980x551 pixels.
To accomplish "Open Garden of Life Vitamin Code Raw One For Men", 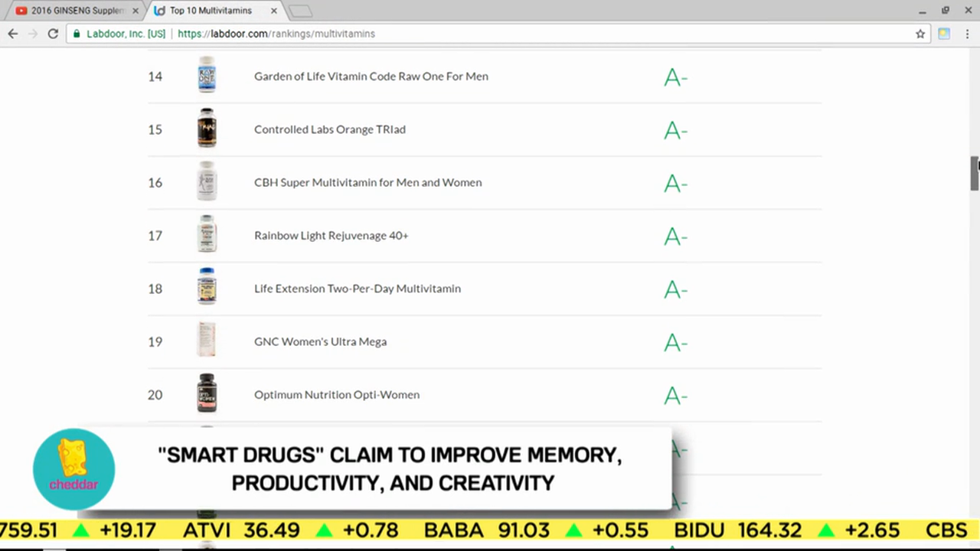I will click(x=371, y=77).
